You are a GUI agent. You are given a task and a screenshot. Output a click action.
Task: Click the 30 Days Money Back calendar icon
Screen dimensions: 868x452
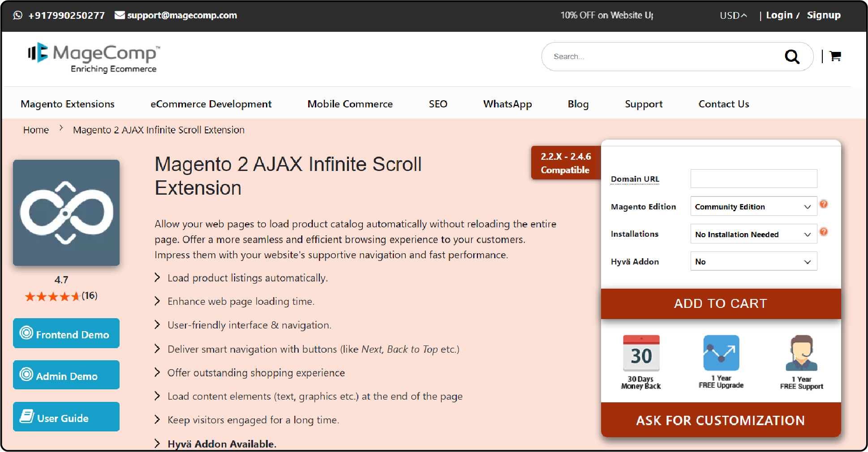pyautogui.click(x=641, y=353)
